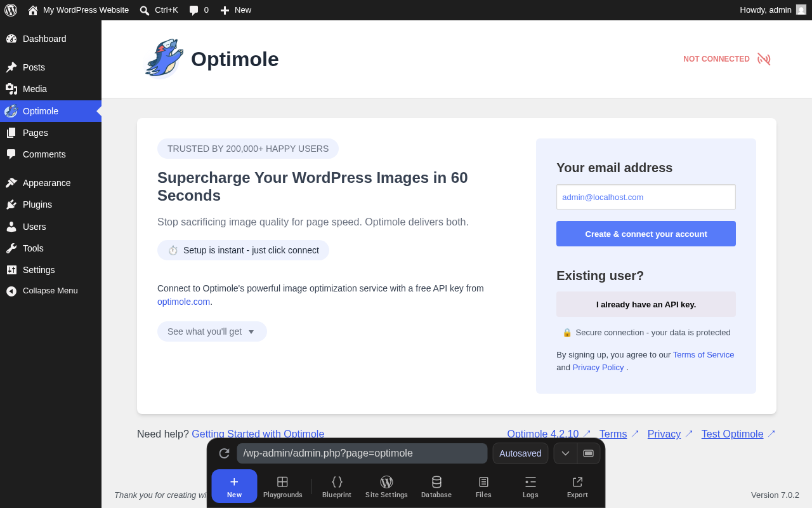The image size is (812, 508).
Task: Go to Dashboard in sidebar
Action: coord(51,39)
